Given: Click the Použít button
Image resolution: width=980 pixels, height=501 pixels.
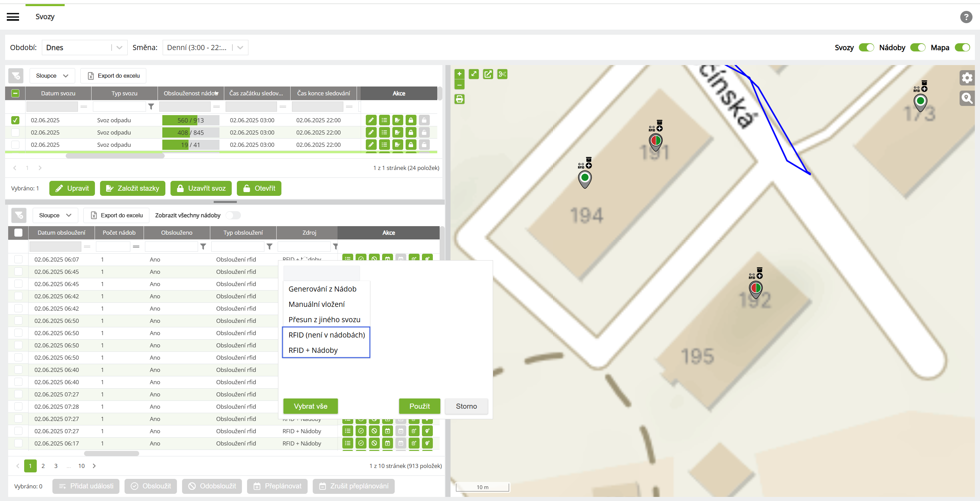Looking at the screenshot, I should [x=419, y=406].
